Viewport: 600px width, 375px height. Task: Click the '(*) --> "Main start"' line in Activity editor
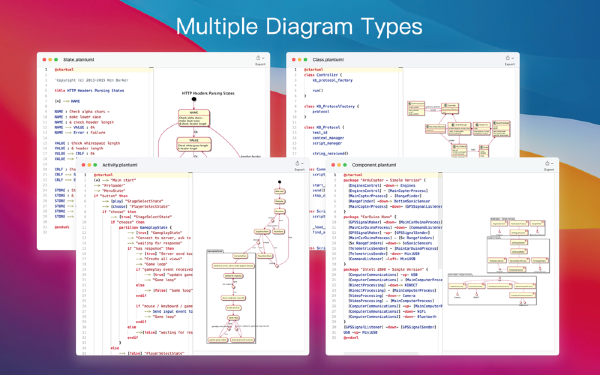click(x=115, y=180)
